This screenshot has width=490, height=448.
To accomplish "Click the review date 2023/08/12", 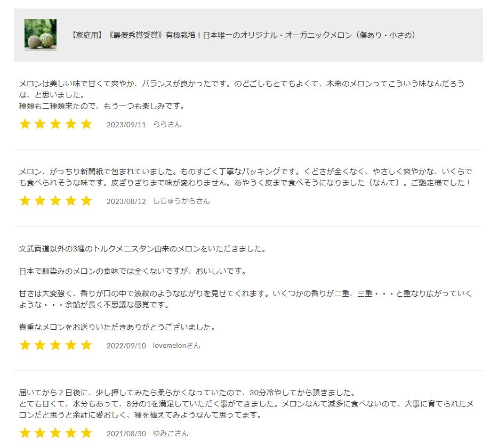I will [126, 201].
